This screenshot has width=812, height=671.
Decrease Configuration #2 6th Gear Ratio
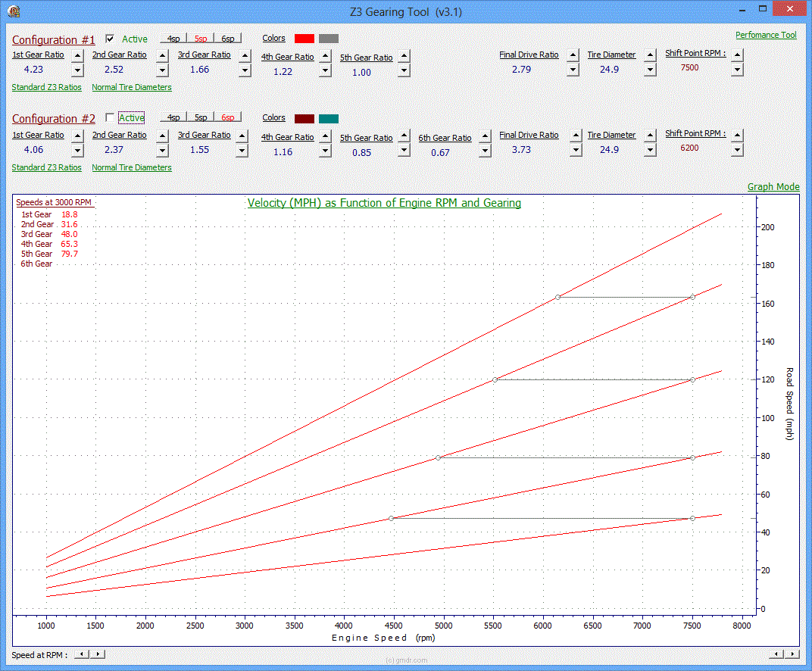(485, 150)
